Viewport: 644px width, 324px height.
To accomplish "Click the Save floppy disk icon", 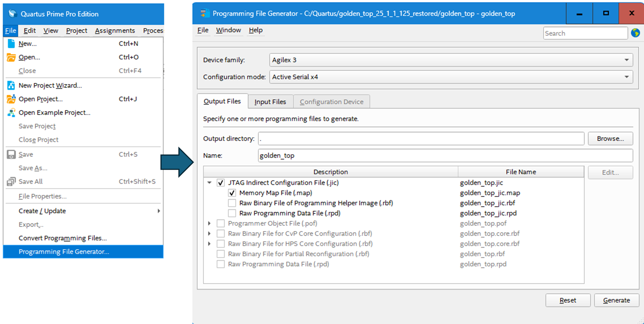I will (x=11, y=155).
